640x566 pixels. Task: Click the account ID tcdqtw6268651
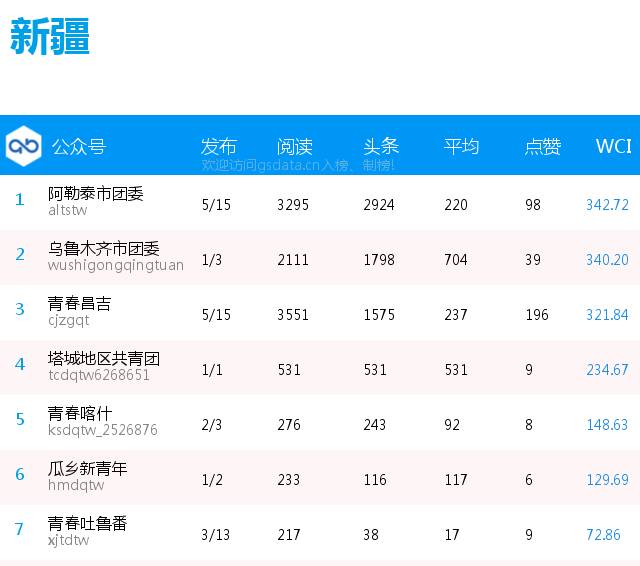pos(99,375)
